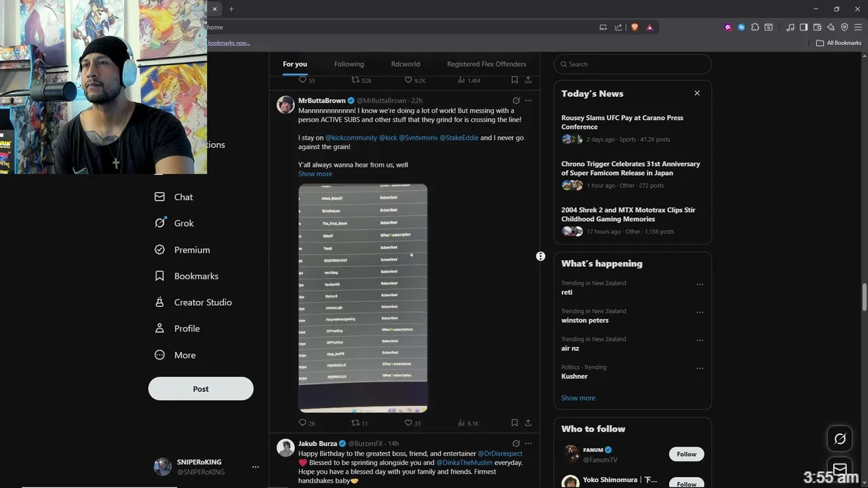868x488 pixels.
Task: Go to Premium in sidebar
Action: [182, 249]
